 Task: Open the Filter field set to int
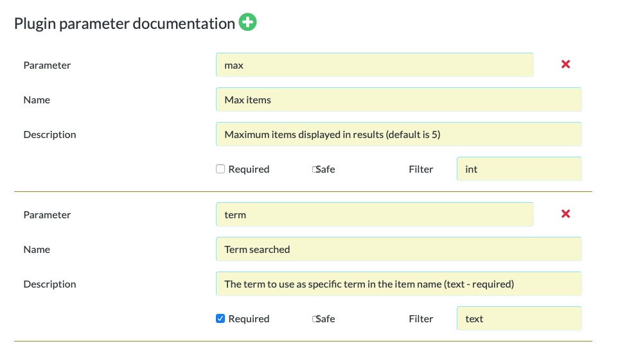point(519,169)
